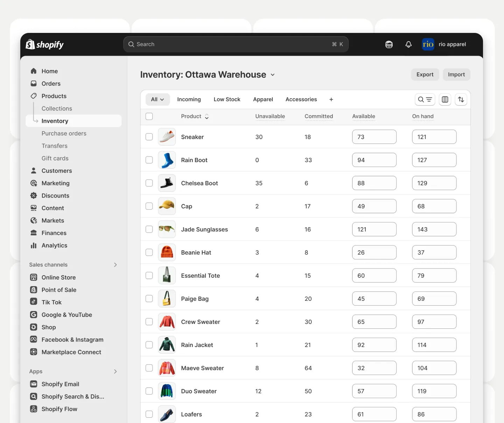Expand the Apps section chevron
This screenshot has width=504, height=423.
click(115, 372)
